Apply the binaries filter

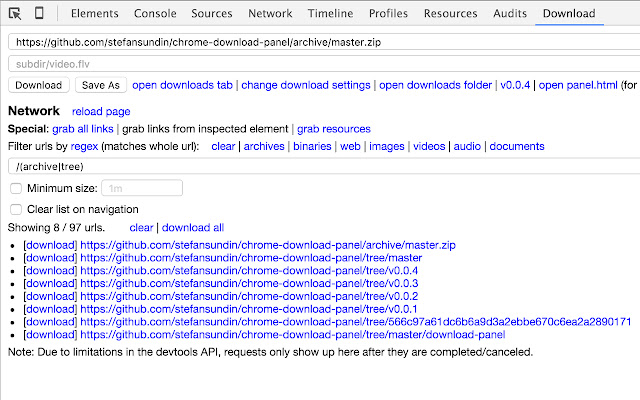(312, 146)
